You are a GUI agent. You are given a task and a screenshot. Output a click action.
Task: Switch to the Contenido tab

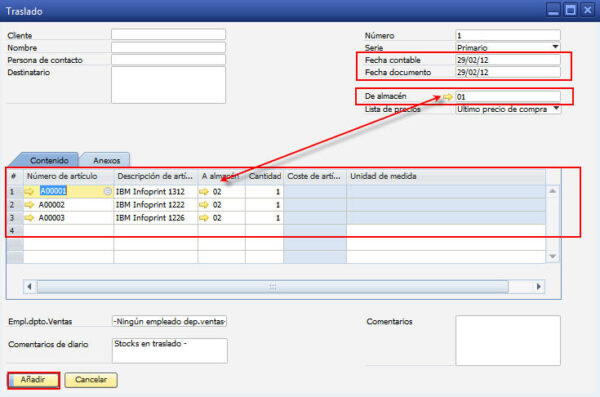(49, 160)
